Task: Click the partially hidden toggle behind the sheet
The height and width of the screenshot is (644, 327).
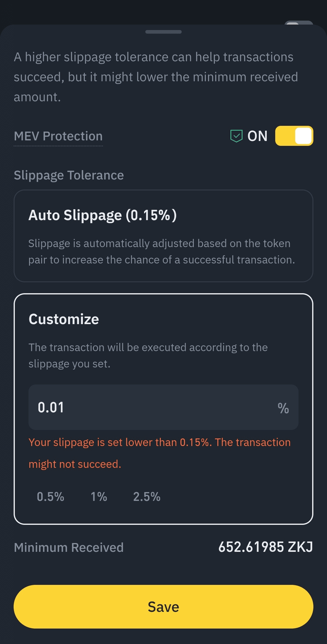Action: 298,23
